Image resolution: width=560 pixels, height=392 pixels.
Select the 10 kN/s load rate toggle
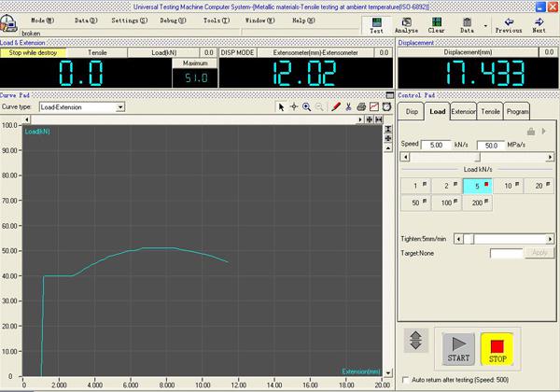pos(511,187)
